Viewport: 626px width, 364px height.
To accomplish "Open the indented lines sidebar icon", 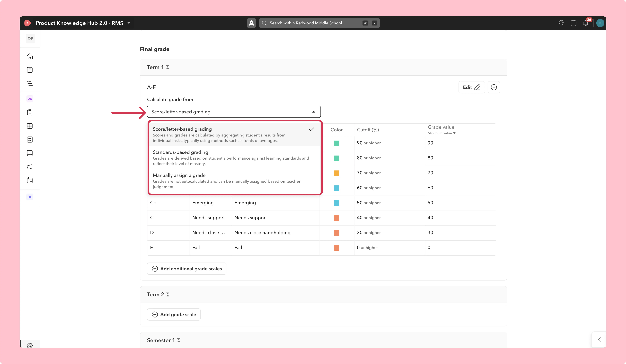I will (30, 83).
